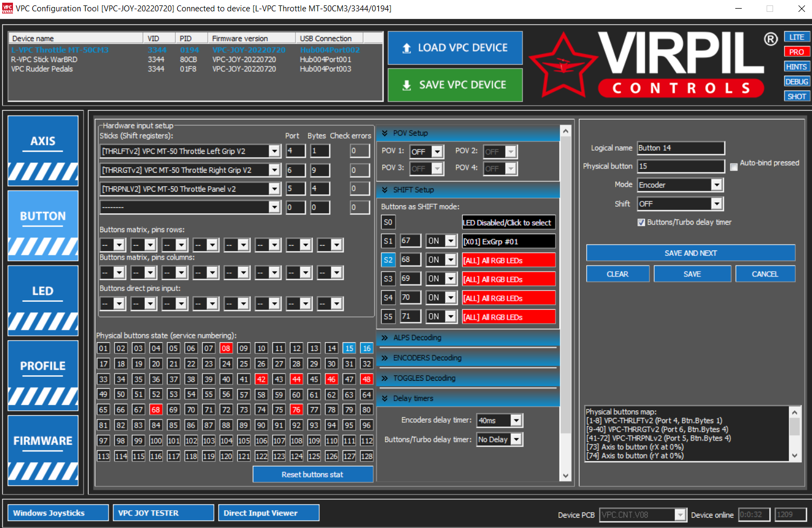Switch to LITE mode
The height and width of the screenshot is (528, 812).
[797, 37]
